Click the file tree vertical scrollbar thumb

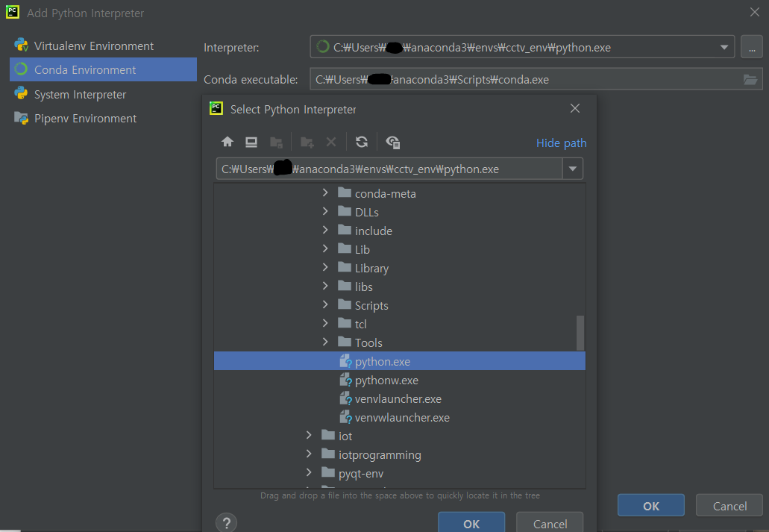point(580,333)
